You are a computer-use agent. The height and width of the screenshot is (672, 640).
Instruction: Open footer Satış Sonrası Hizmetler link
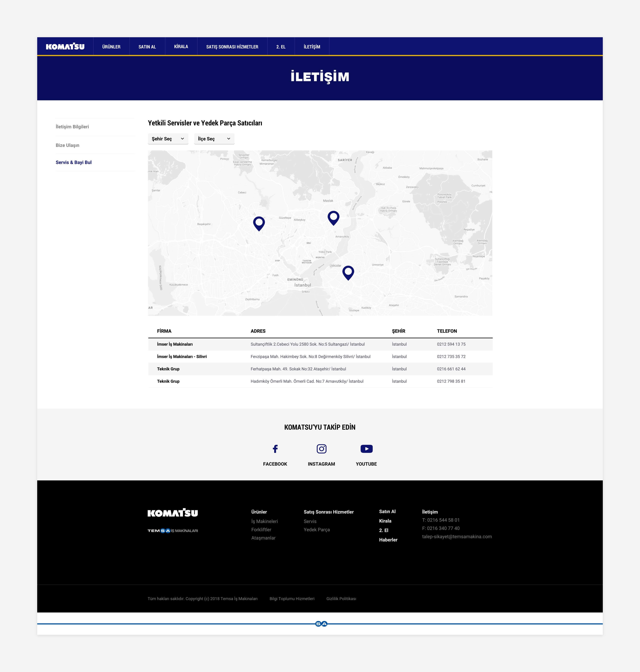329,512
